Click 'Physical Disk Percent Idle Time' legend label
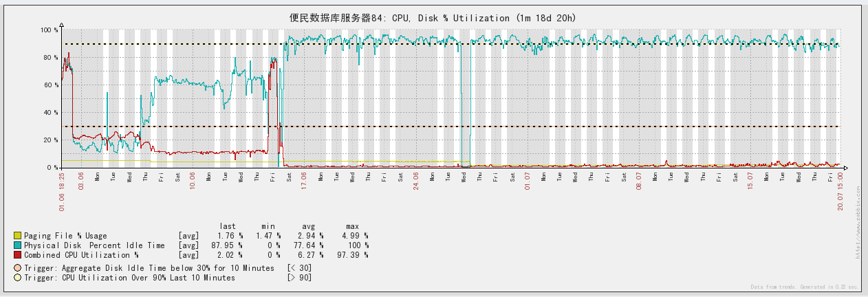868x297 pixels. pos(94,245)
